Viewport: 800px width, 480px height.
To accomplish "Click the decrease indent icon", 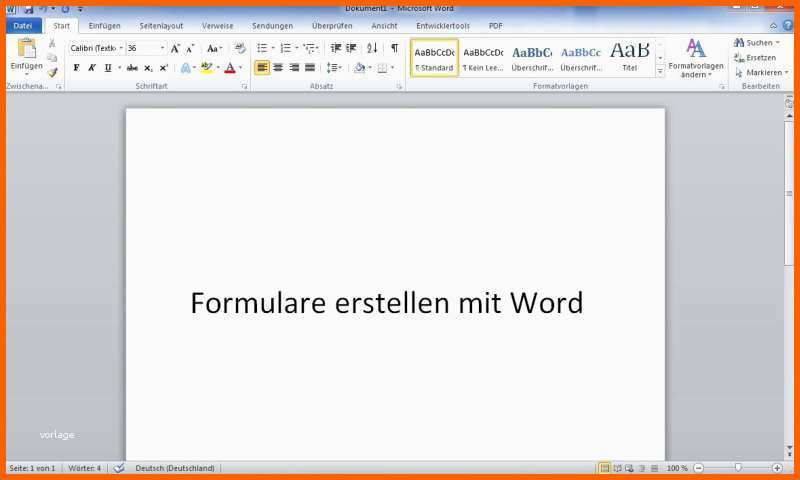I will [335, 48].
